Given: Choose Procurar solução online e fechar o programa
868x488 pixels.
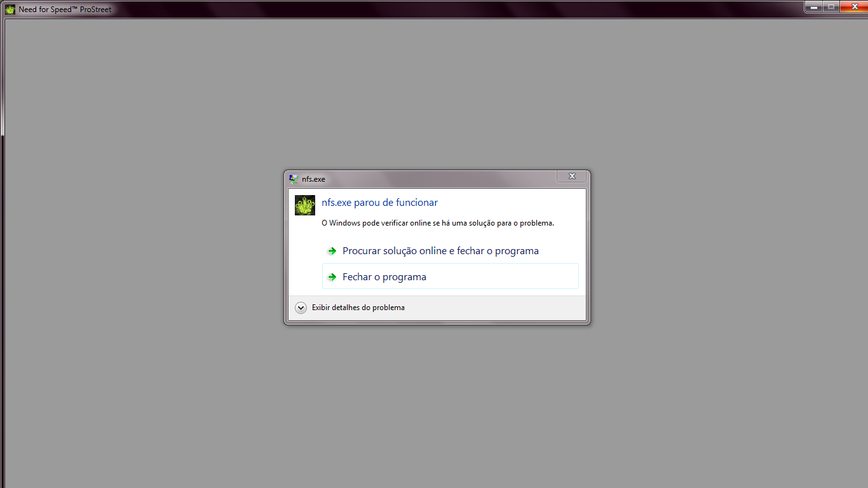Looking at the screenshot, I should point(450,251).
